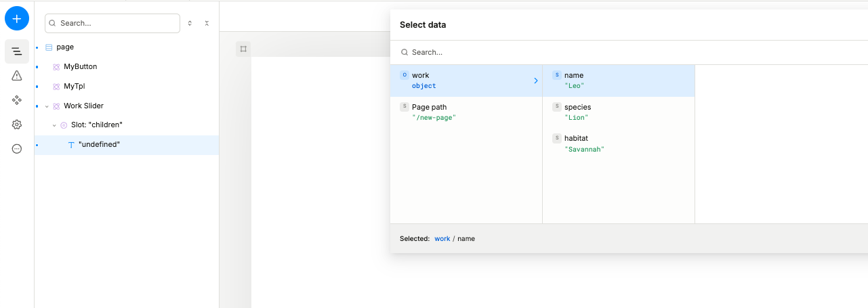The width and height of the screenshot is (868, 308).
Task: Open the warning issues panel icon
Action: (17, 76)
